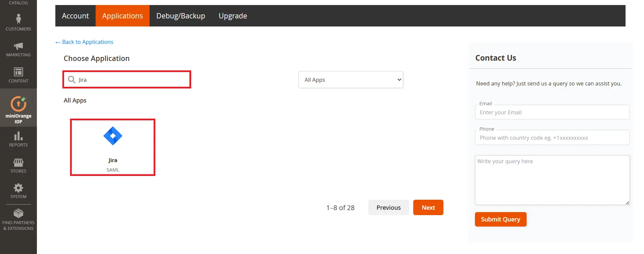Focus the Phone with country code field
644x254 pixels.
[x=552, y=138]
